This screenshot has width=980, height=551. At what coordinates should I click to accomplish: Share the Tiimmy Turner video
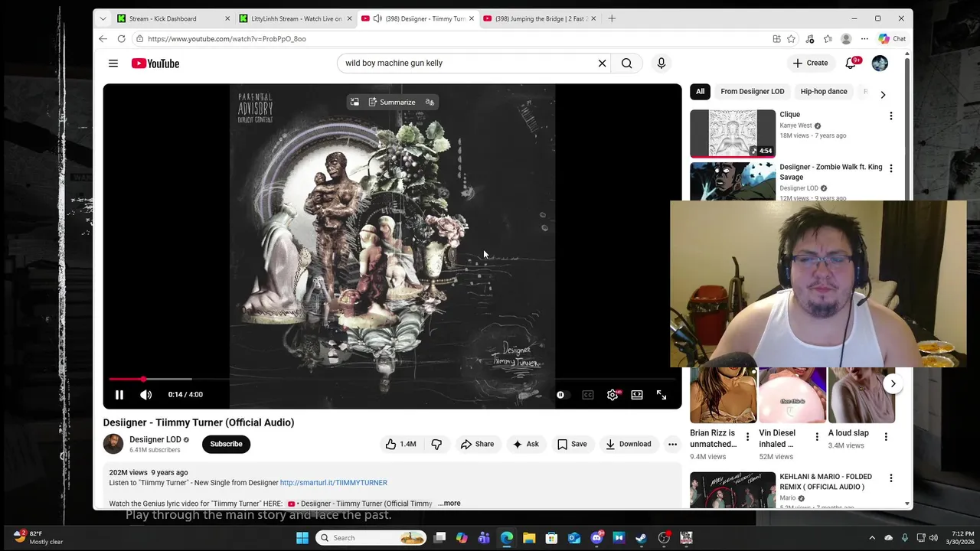click(477, 444)
